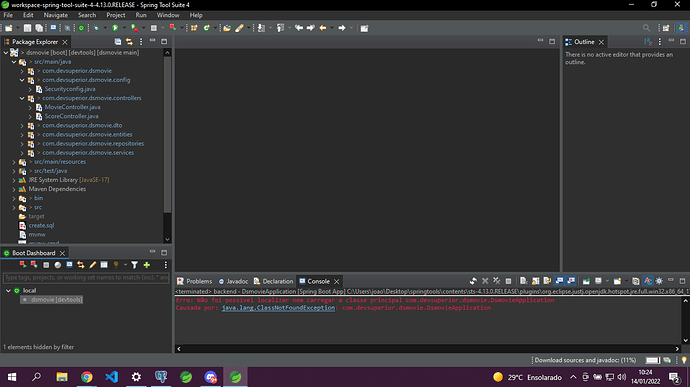Switch to the Problems tab
Viewport: 690px width, 387px height.
pyautogui.click(x=194, y=281)
